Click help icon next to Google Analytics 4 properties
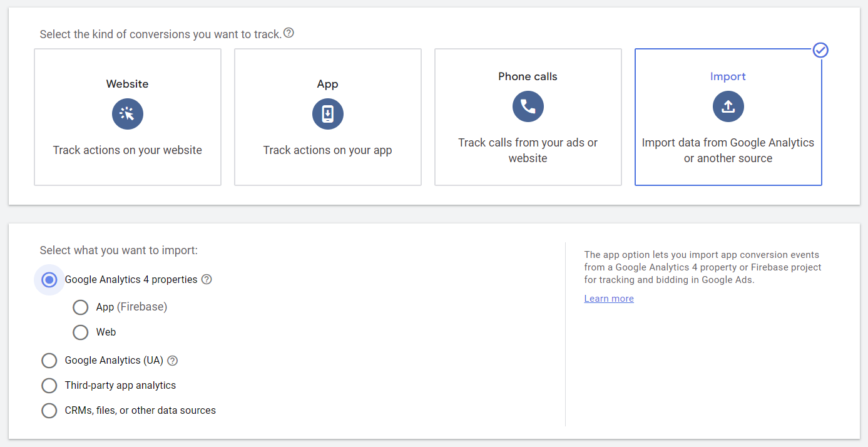This screenshot has width=868, height=447. point(207,280)
